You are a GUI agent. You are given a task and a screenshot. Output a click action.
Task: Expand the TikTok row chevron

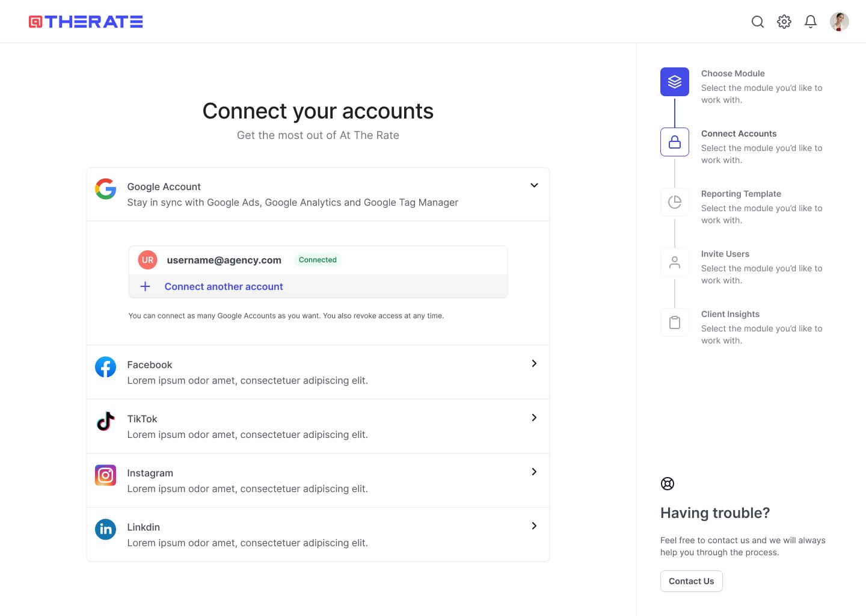[534, 417]
